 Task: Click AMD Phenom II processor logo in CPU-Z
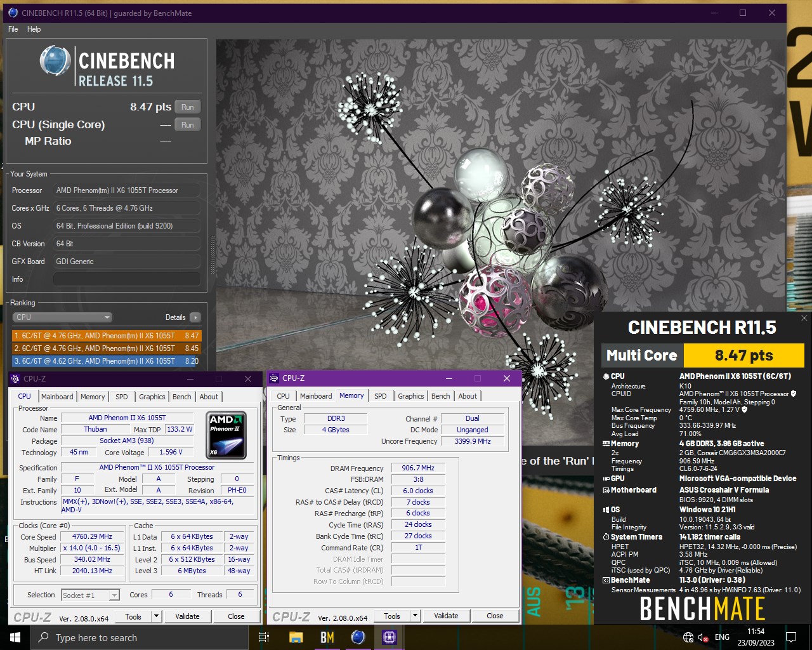click(x=227, y=435)
